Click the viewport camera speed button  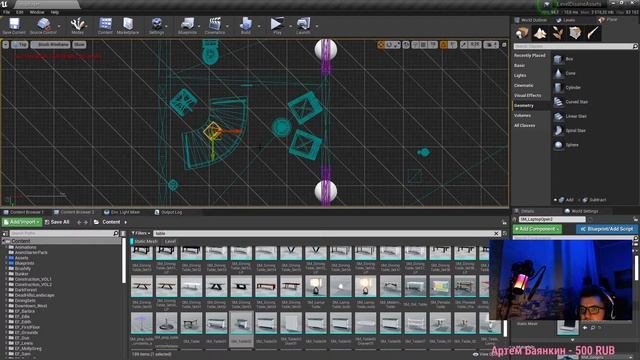tap(490, 44)
